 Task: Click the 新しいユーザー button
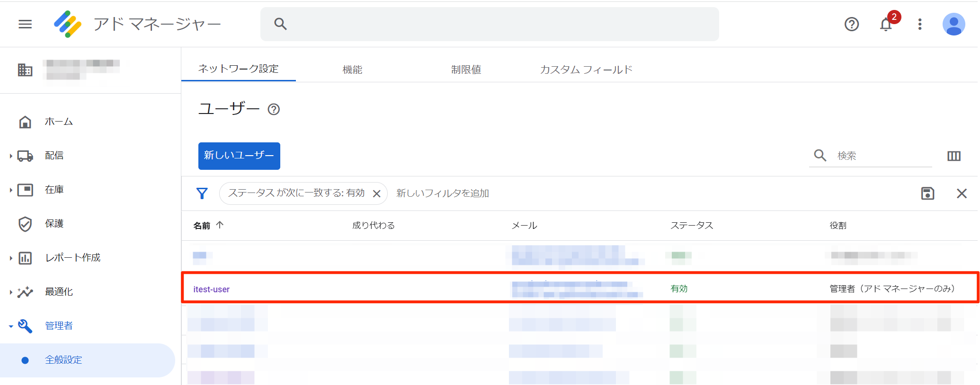(239, 156)
